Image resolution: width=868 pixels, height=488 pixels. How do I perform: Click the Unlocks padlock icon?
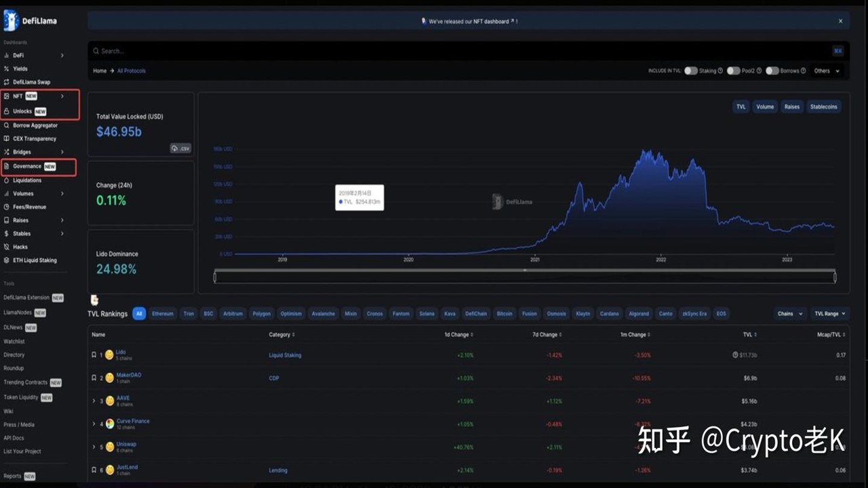[6, 111]
